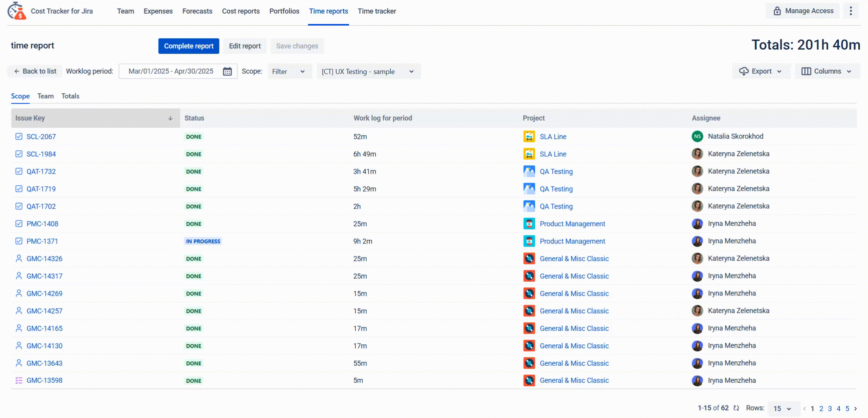Go to page 3
The width and height of the screenshot is (868, 418).
click(x=830, y=408)
